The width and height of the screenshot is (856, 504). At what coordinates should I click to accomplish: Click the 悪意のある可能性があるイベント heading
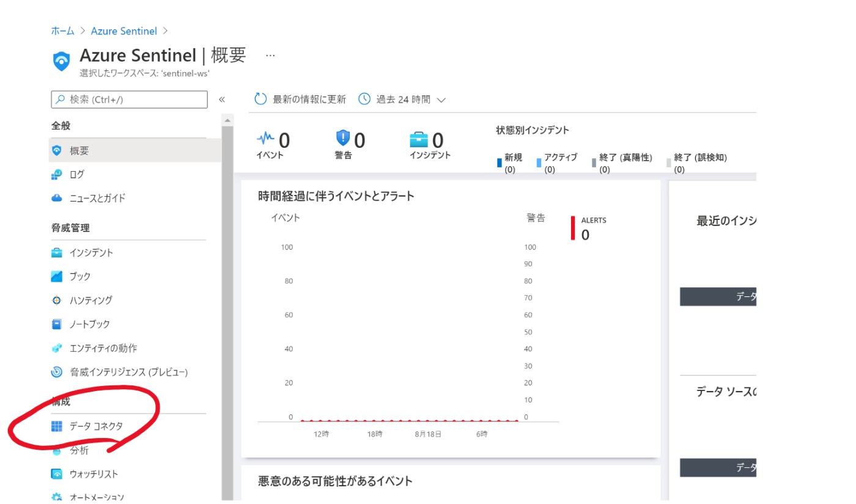pos(335,481)
